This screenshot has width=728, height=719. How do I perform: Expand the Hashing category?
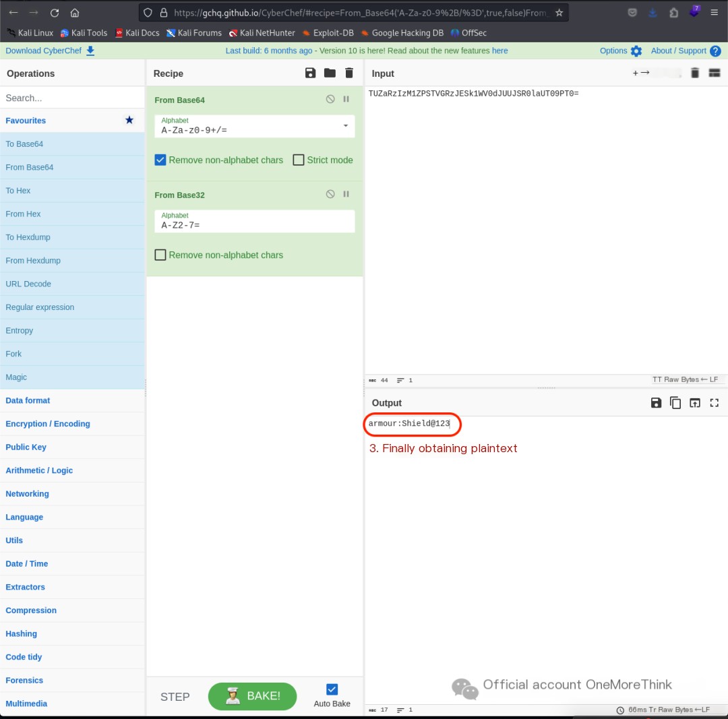[72, 633]
